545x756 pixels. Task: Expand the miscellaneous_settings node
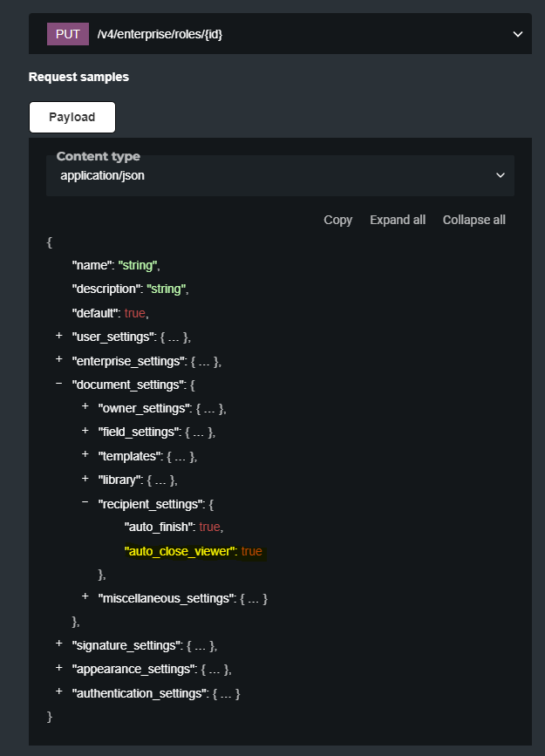(85, 597)
